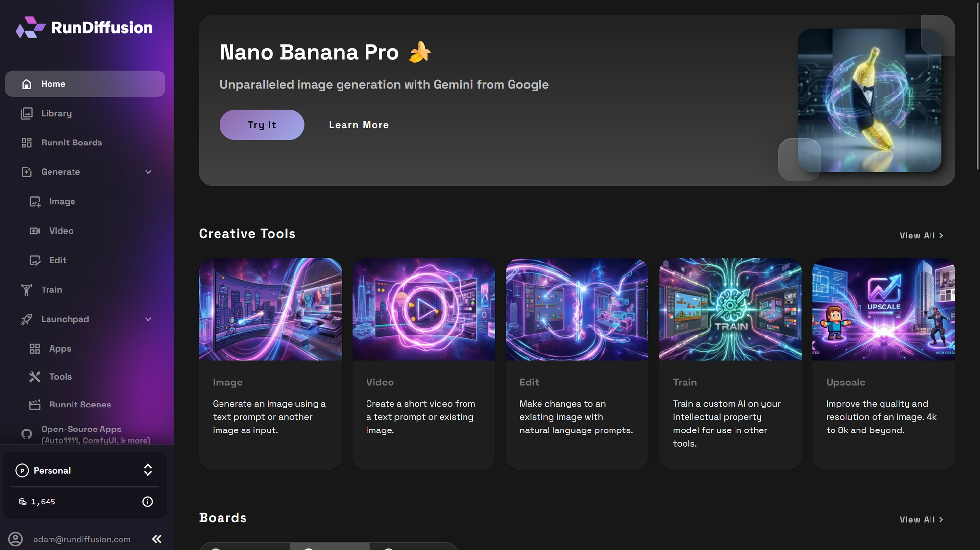Screen dimensions: 980x550
Task: Show credits info via the info icon
Action: click(x=147, y=502)
